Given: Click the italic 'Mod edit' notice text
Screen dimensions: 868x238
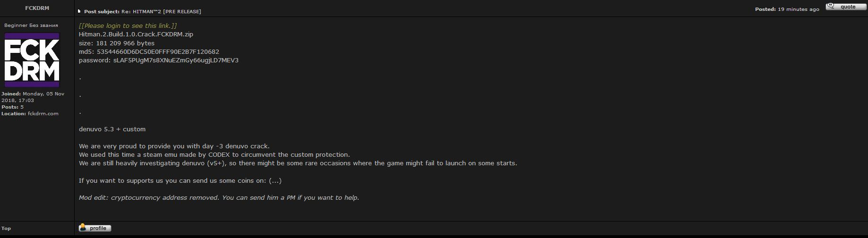Looking at the screenshot, I should point(219,197).
